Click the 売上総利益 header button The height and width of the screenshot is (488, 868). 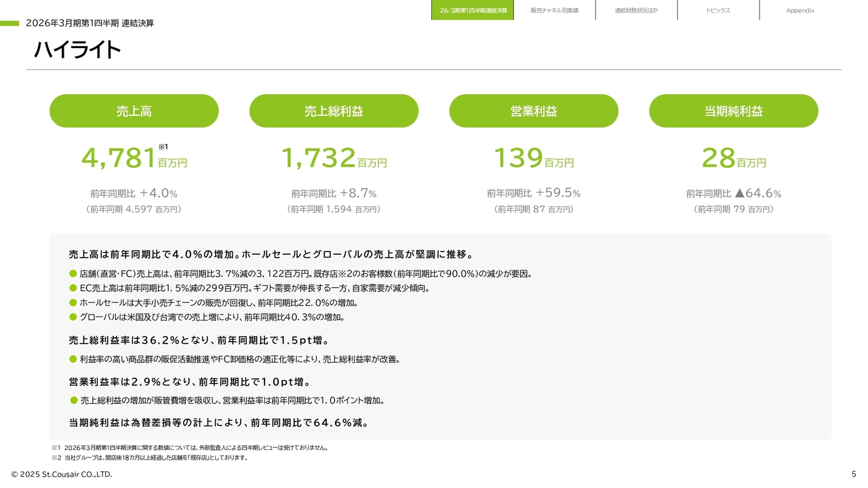pyautogui.click(x=334, y=110)
